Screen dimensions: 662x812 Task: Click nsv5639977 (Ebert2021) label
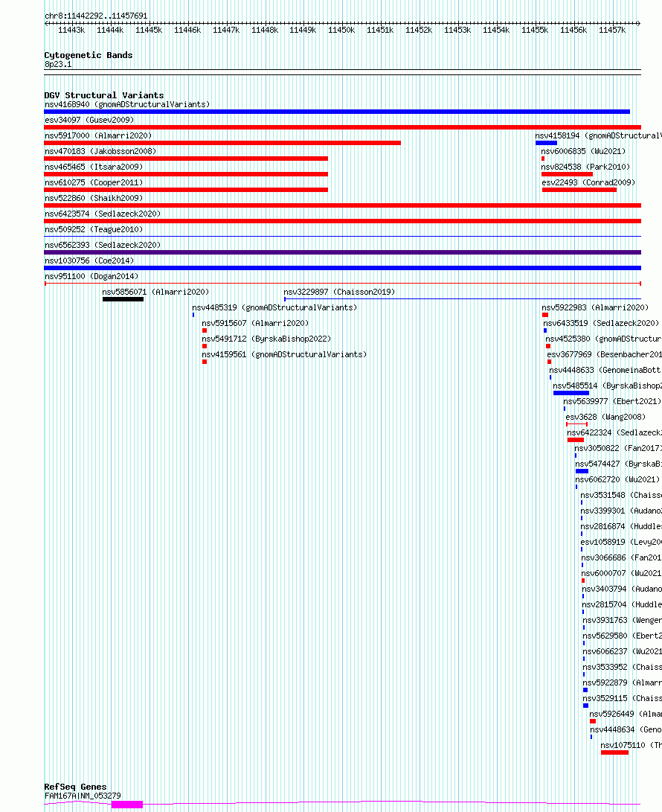point(612,401)
